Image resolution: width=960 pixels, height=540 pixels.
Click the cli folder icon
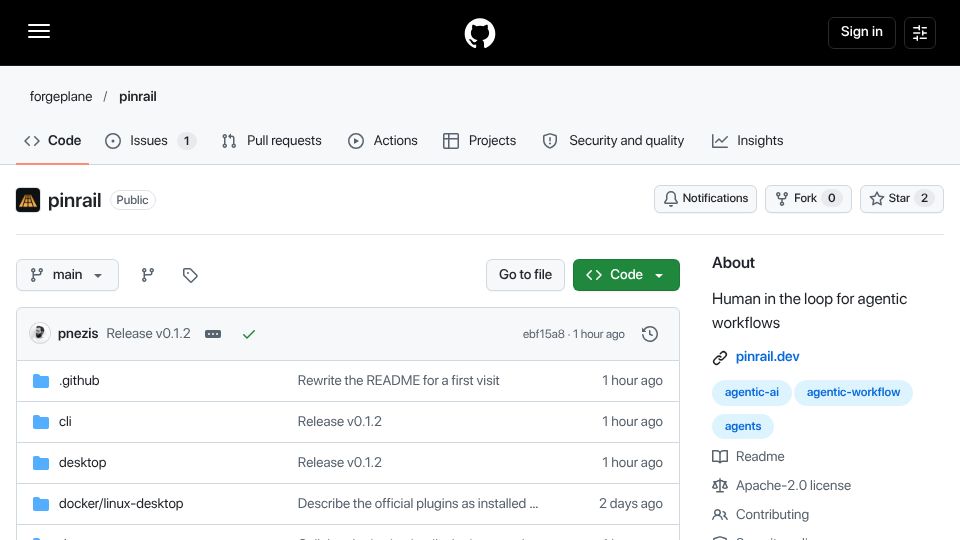pos(41,422)
